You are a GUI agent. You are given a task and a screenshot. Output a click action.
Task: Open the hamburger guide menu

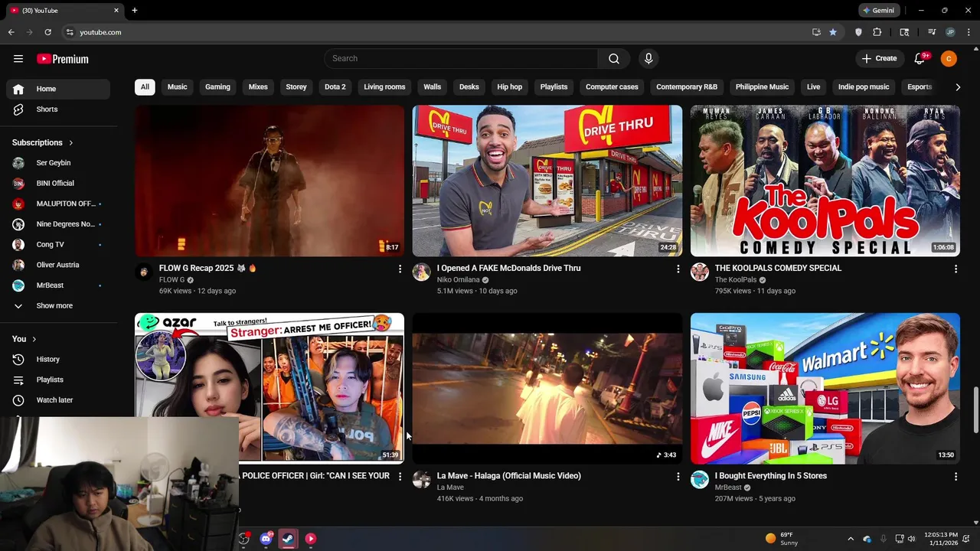(18, 59)
